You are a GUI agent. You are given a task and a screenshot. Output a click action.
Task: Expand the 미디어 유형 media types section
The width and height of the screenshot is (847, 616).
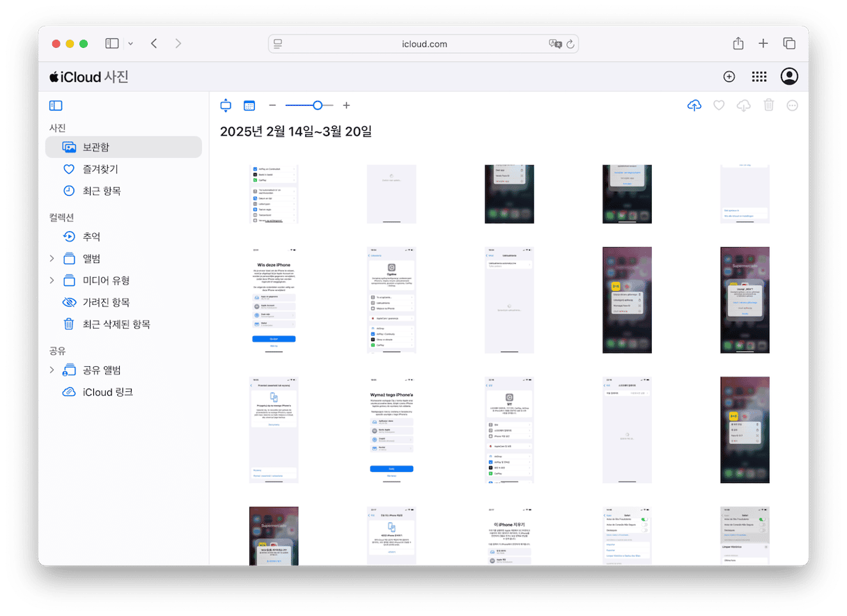pos(52,281)
